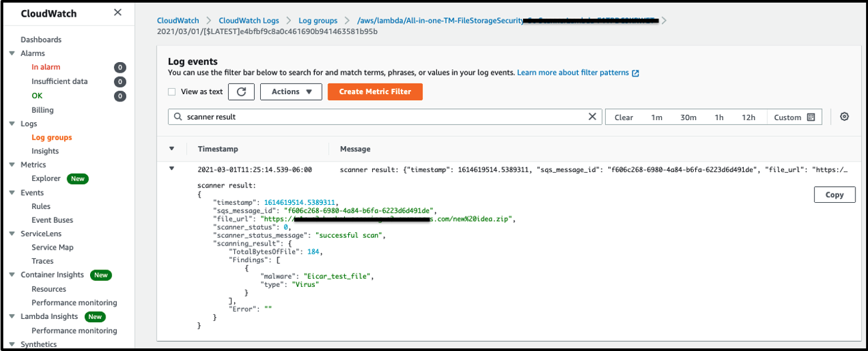Open Lambda Insights Performance monitoring
This screenshot has width=868, height=351.
74,330
